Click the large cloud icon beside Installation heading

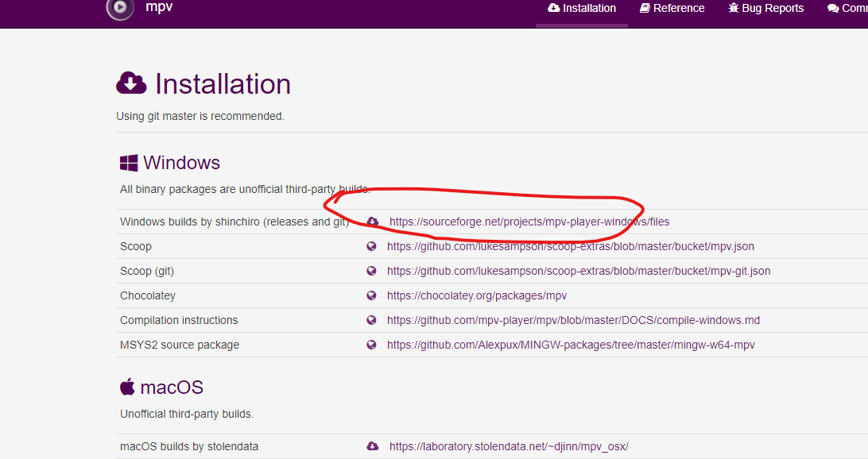(131, 83)
